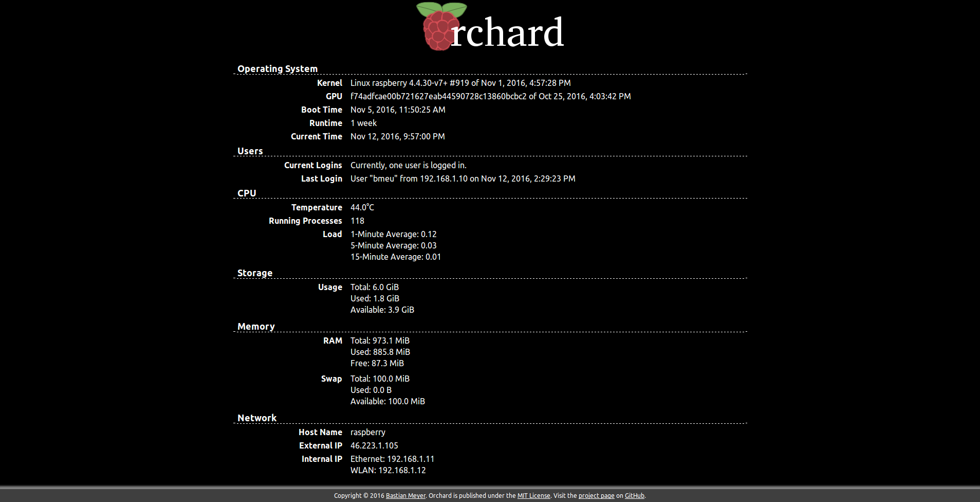Click the Swap label
Image resolution: width=980 pixels, height=502 pixels.
331,379
